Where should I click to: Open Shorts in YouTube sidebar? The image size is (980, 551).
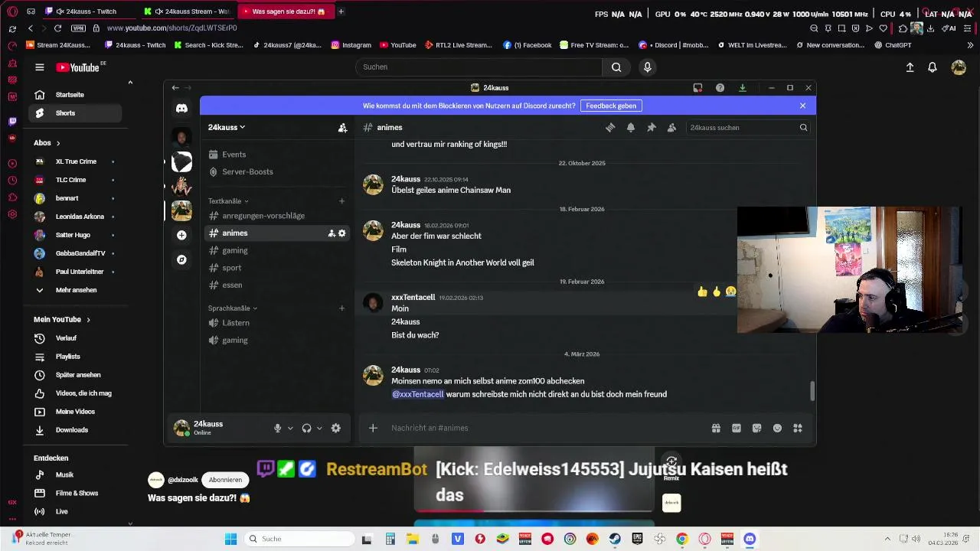pos(75,113)
